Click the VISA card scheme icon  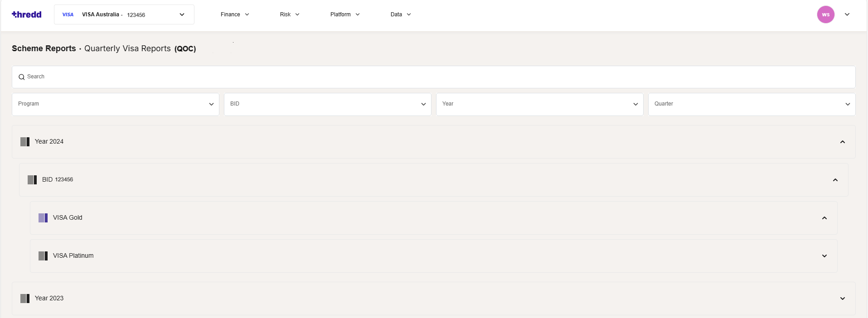point(68,14)
